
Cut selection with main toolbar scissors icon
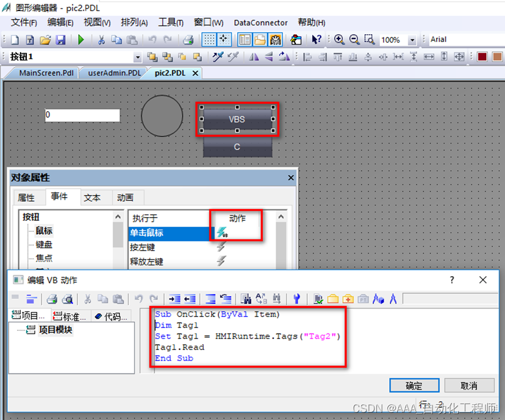click(x=101, y=40)
